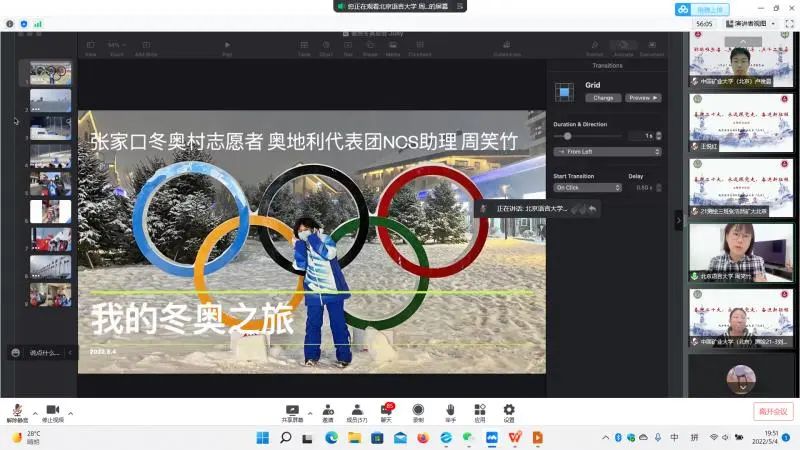Open the Windows Start menu
The height and width of the screenshot is (450, 800).
coord(264,438)
